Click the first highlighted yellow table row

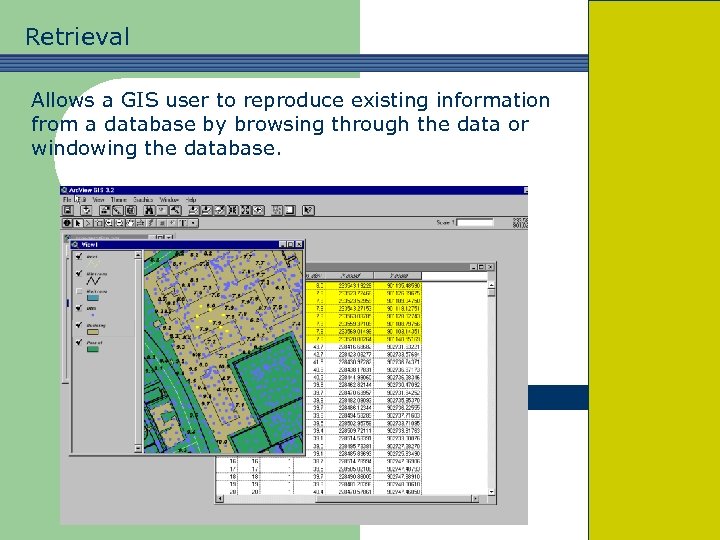click(363, 286)
